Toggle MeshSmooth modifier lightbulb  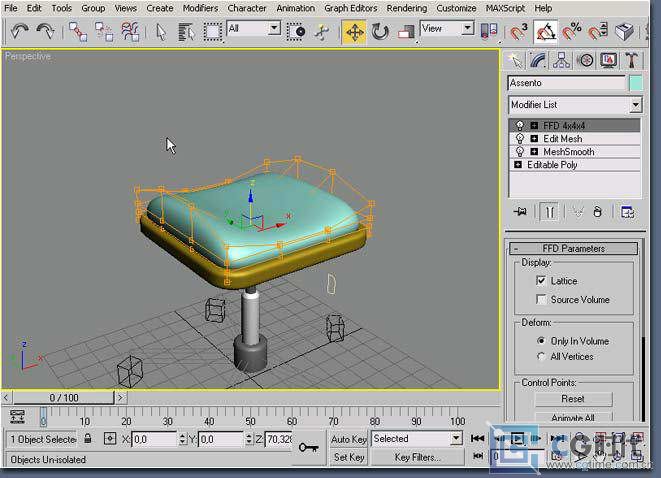(x=520, y=152)
